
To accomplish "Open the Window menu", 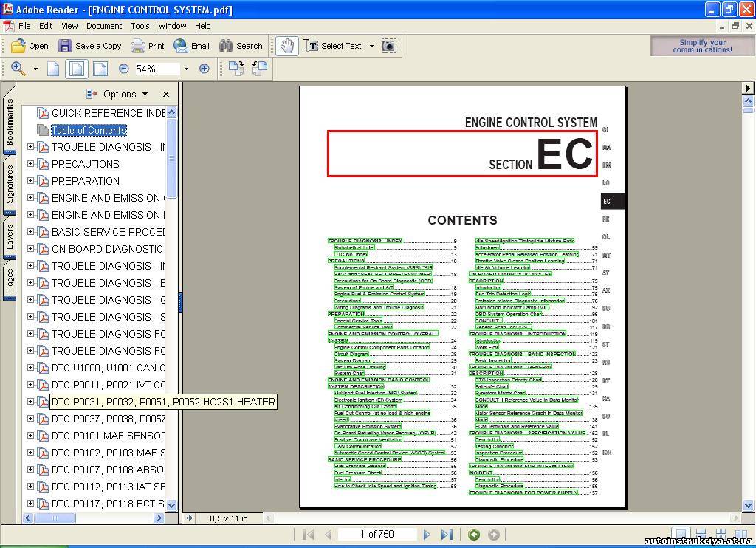I will pyautogui.click(x=172, y=26).
